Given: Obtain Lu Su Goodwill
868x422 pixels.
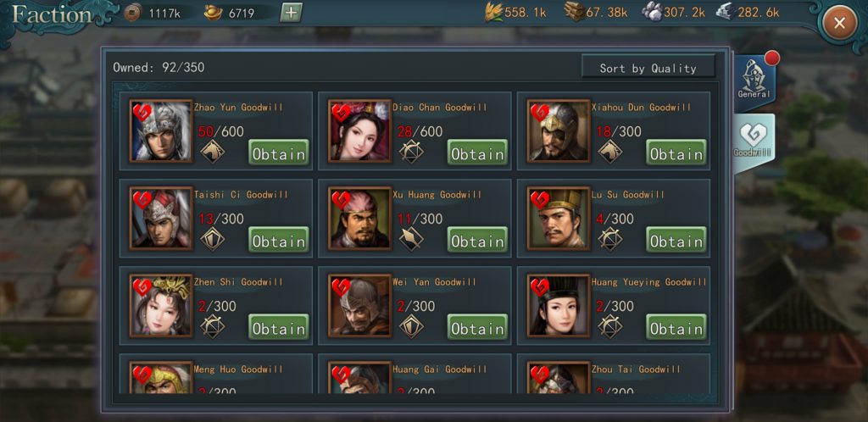Looking at the screenshot, I should (x=676, y=240).
